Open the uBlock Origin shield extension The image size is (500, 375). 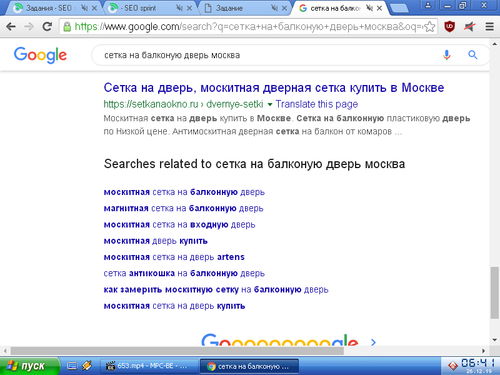point(450,26)
